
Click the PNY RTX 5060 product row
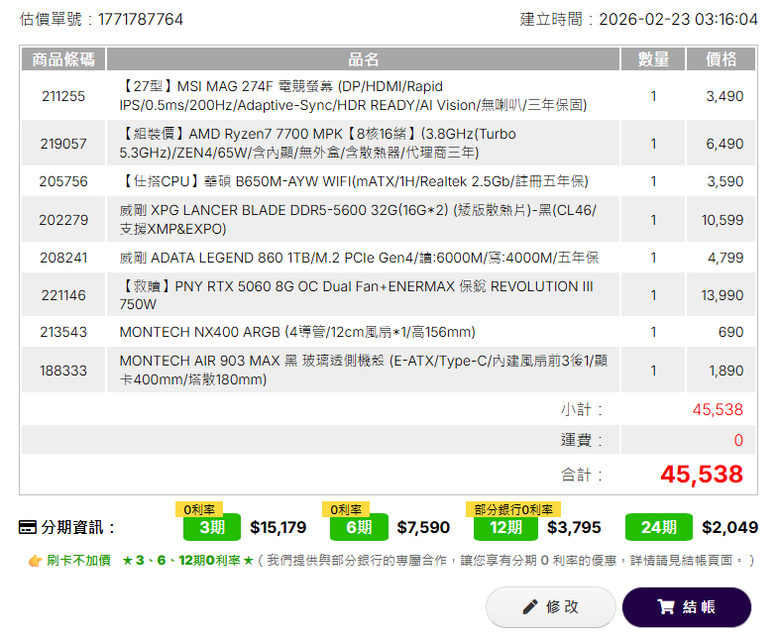tap(388, 295)
